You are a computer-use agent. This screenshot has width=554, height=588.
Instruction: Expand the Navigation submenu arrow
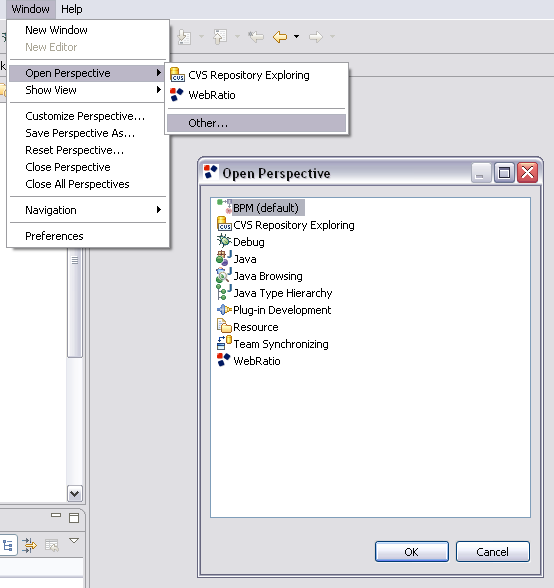coord(159,210)
